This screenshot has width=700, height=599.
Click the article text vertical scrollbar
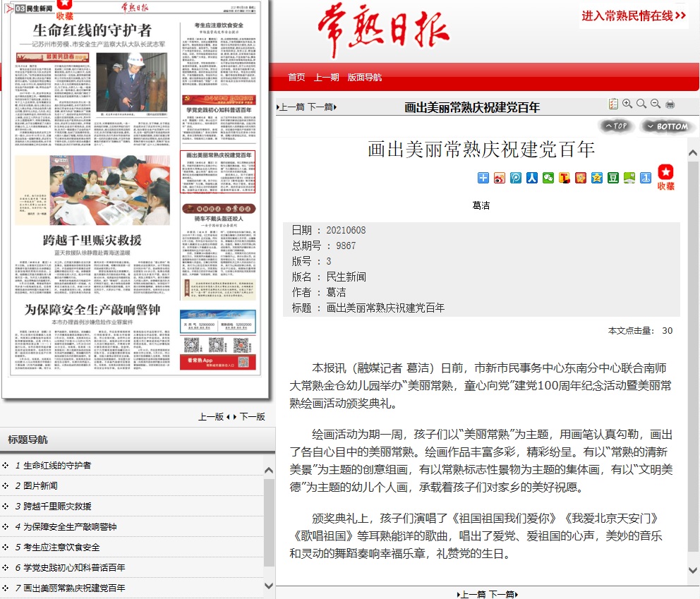coord(693,353)
